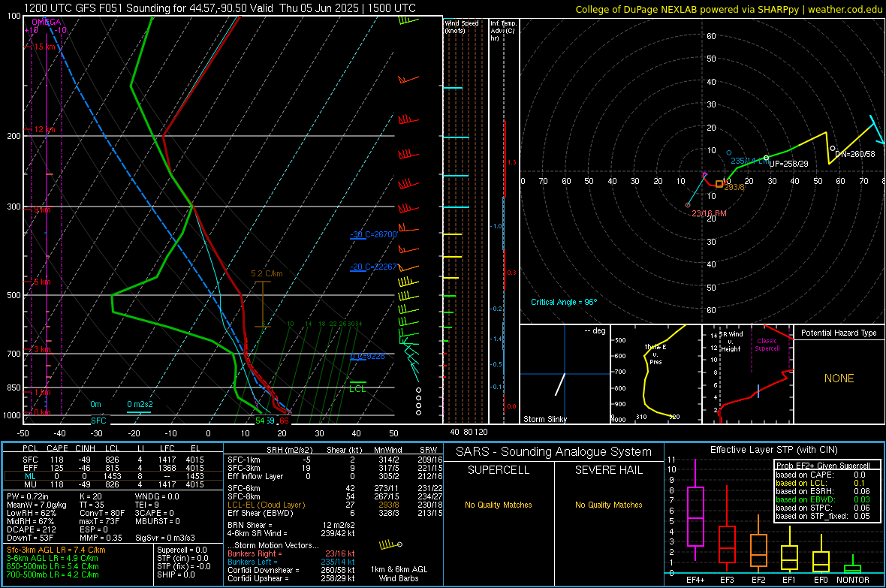Select the highlighted ML parcel row

tap(113, 476)
